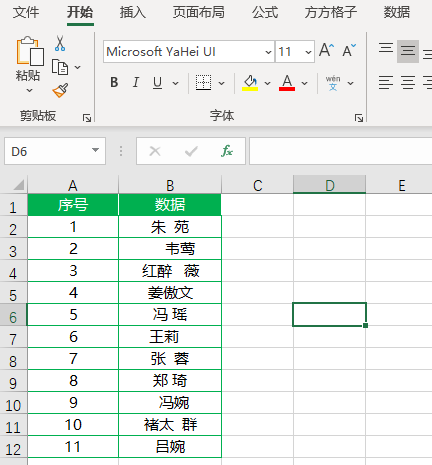Open the Name Box dropdown arrow
This screenshot has width=432, height=465.
point(96,150)
